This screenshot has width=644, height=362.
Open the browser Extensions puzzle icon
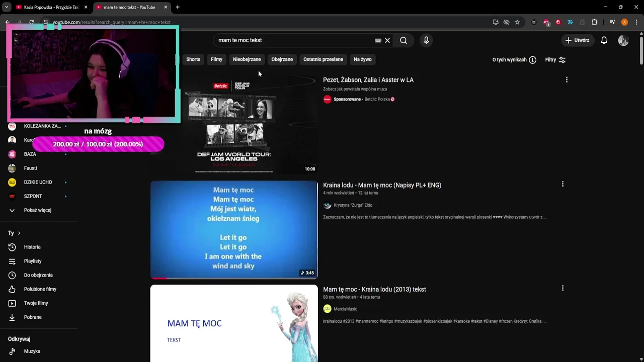pos(594,22)
